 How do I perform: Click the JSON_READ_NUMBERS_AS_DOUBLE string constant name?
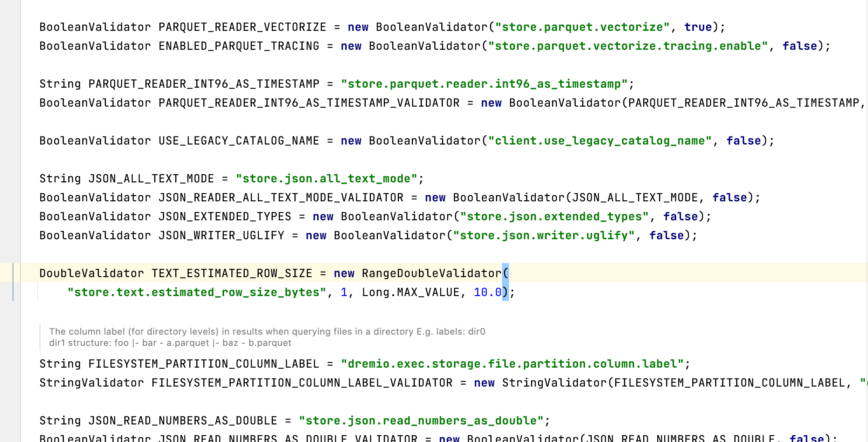click(x=183, y=421)
